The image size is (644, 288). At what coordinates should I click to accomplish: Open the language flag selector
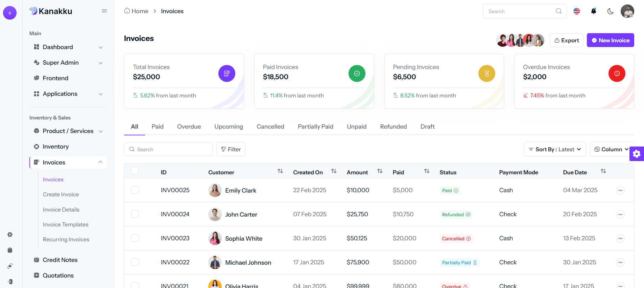[x=577, y=11]
